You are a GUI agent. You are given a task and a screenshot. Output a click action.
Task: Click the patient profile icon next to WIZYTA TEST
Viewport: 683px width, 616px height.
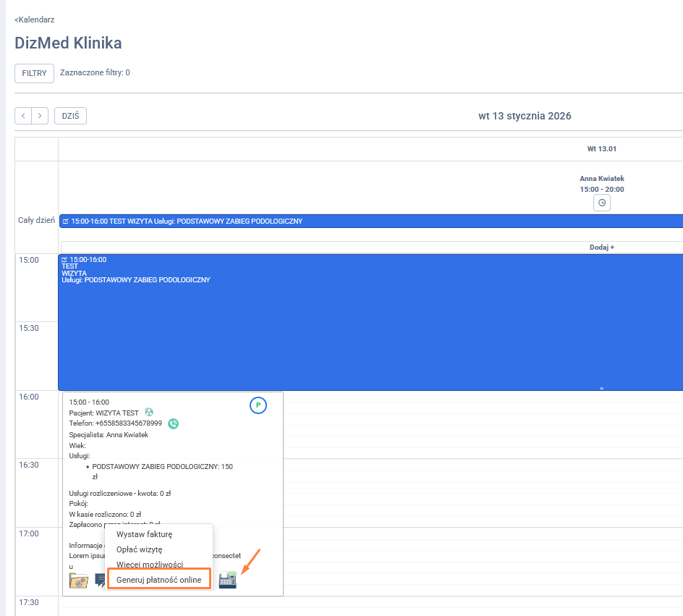[x=149, y=413]
